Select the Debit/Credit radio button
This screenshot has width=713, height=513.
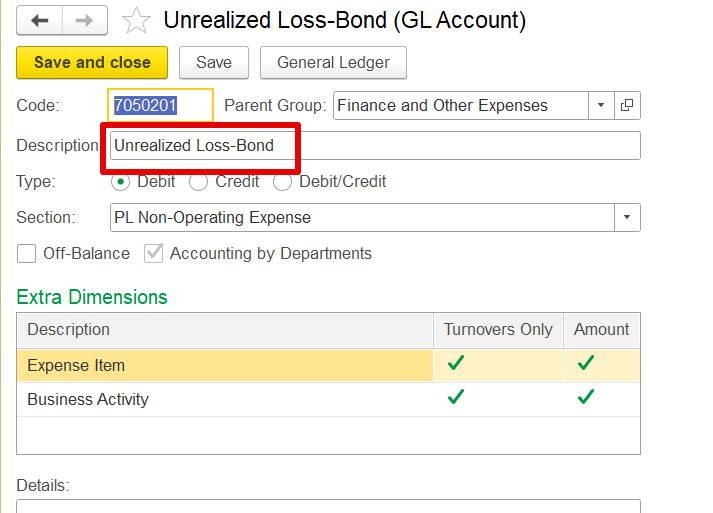point(282,182)
